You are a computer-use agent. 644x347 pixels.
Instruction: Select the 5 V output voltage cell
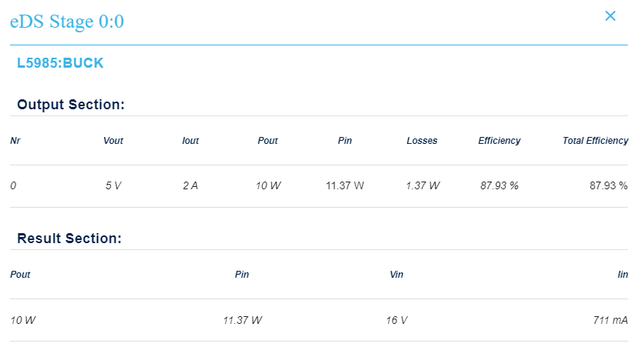(113, 185)
